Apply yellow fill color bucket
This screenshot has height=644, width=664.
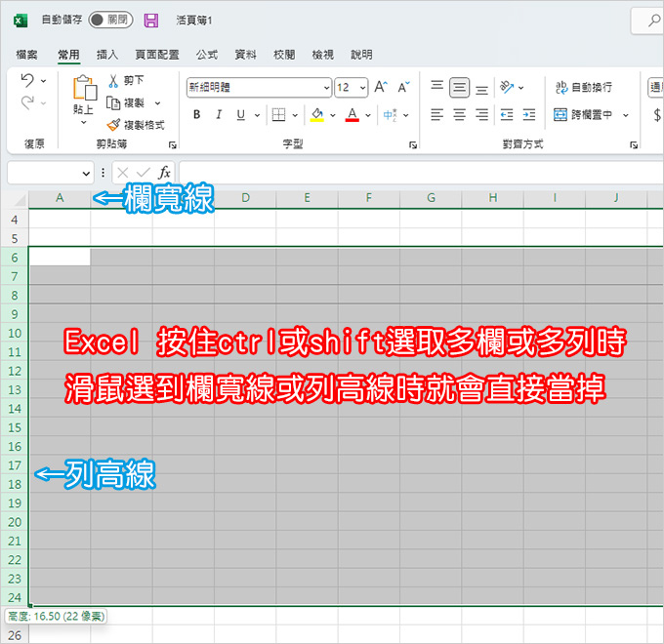tap(317, 115)
